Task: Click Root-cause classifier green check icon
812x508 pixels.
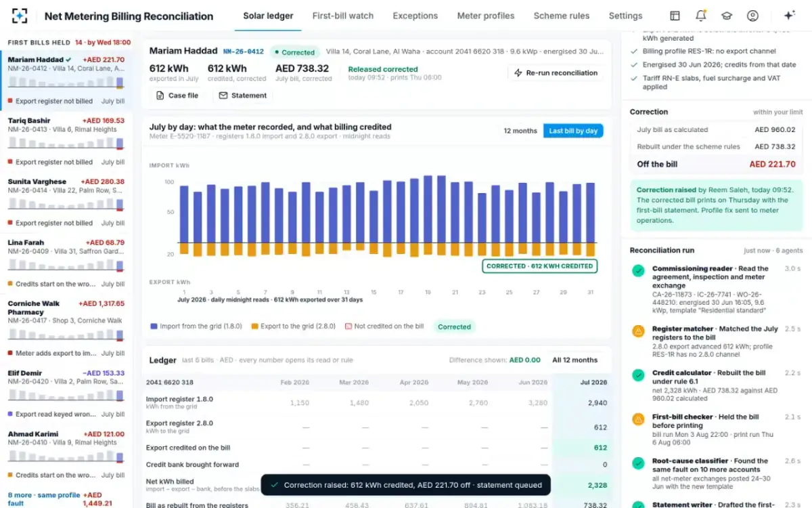Action: click(x=637, y=463)
